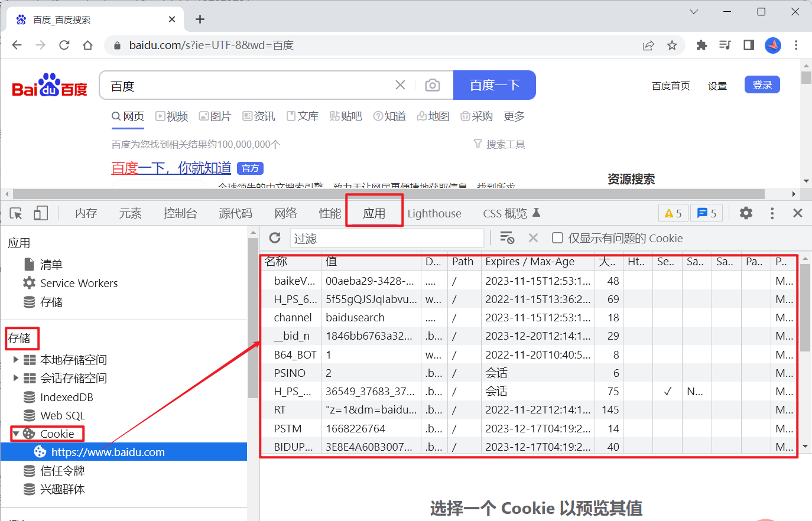Click the messages count badge

click(x=707, y=213)
